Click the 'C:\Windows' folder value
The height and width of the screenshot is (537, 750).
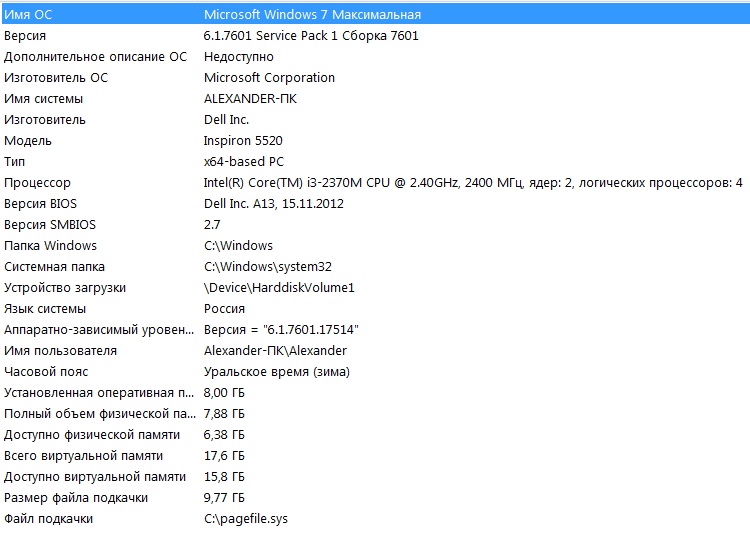(x=238, y=246)
